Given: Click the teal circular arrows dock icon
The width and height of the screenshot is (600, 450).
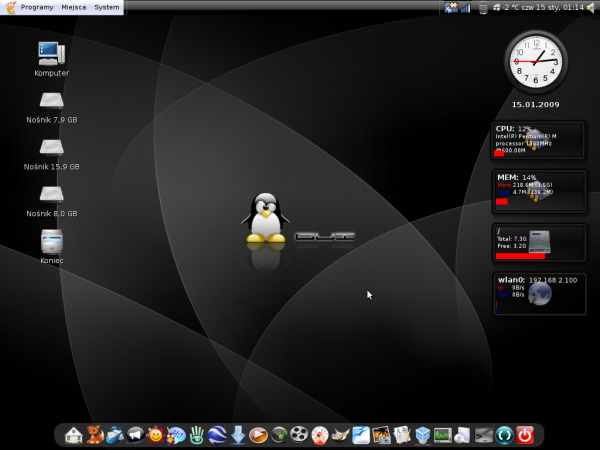Looking at the screenshot, I should coord(504,435).
